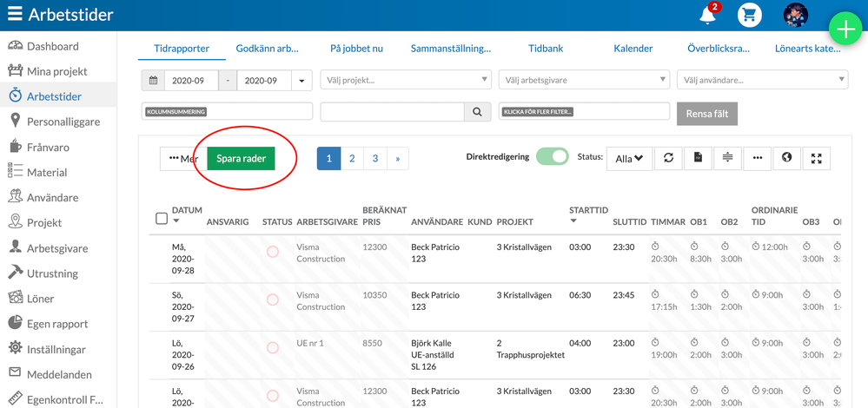
Task: Select Arbetstider in the sidebar
Action: tap(57, 96)
